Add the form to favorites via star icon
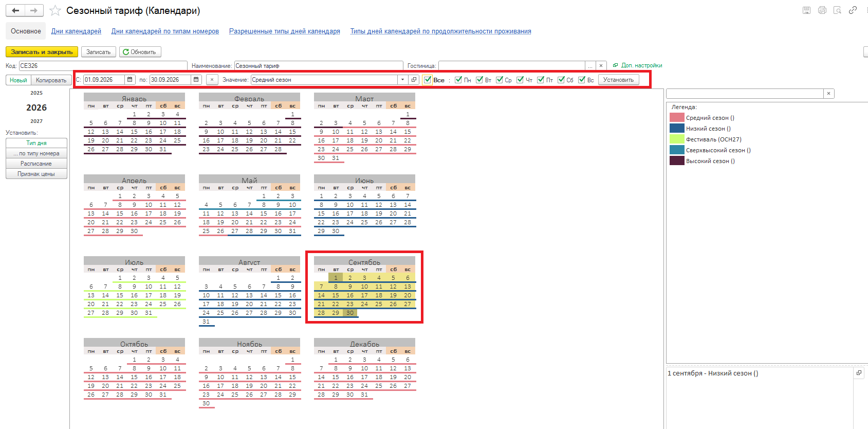868x429 pixels. [x=55, y=10]
